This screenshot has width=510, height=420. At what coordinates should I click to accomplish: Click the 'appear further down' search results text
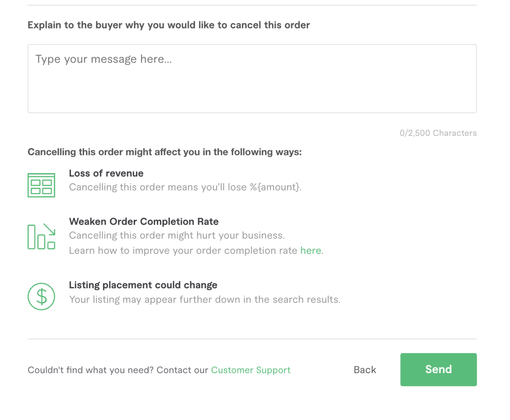pos(205,299)
